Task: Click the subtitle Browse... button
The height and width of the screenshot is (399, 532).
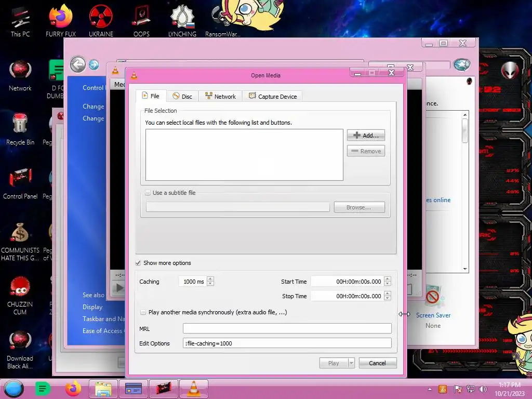Action: 360,207
